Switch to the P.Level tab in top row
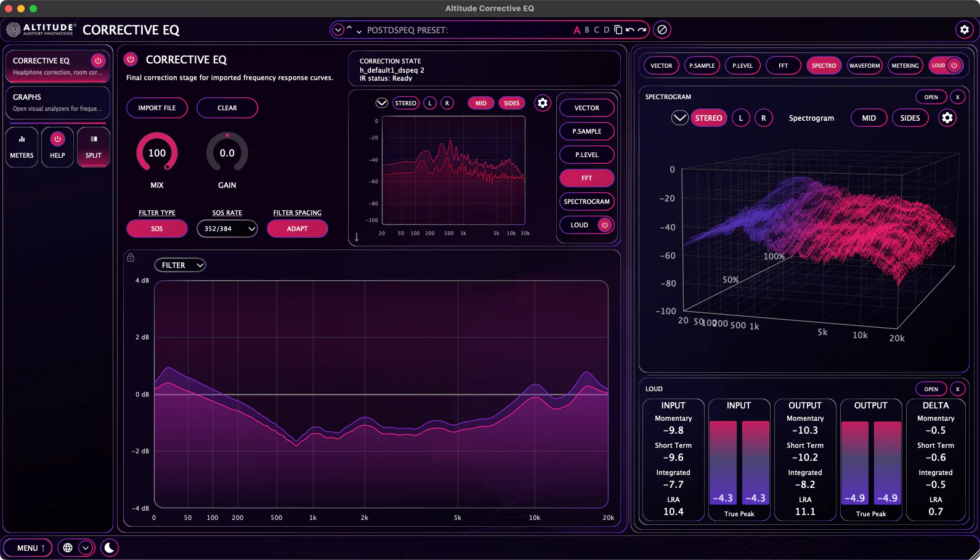980x560 pixels. point(743,65)
